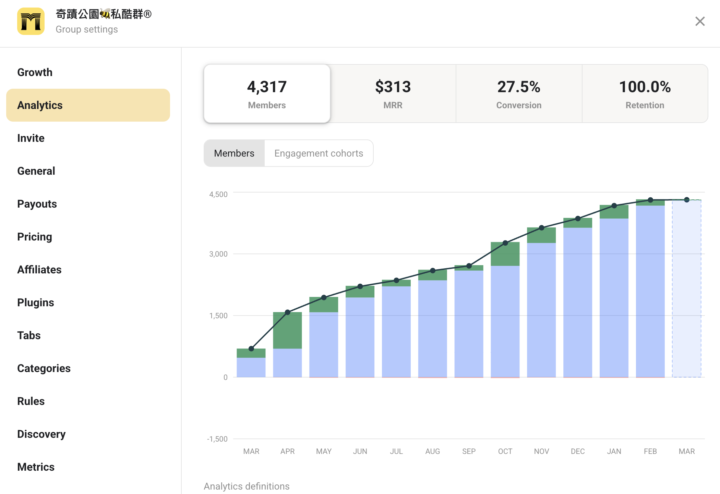Open General group settings

tap(36, 171)
